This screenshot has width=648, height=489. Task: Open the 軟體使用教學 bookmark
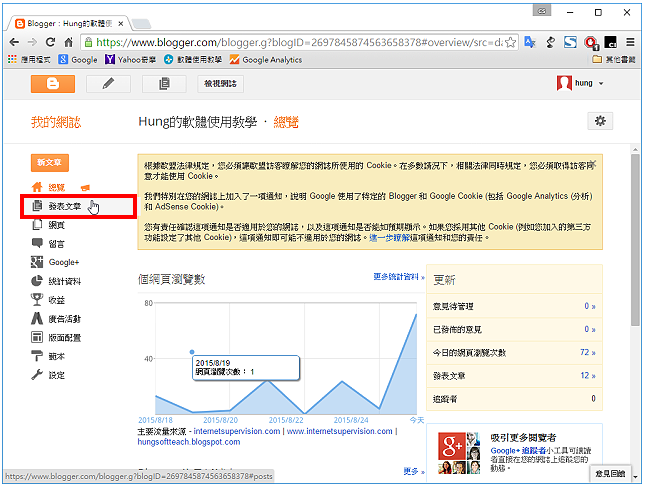pyautogui.click(x=193, y=60)
